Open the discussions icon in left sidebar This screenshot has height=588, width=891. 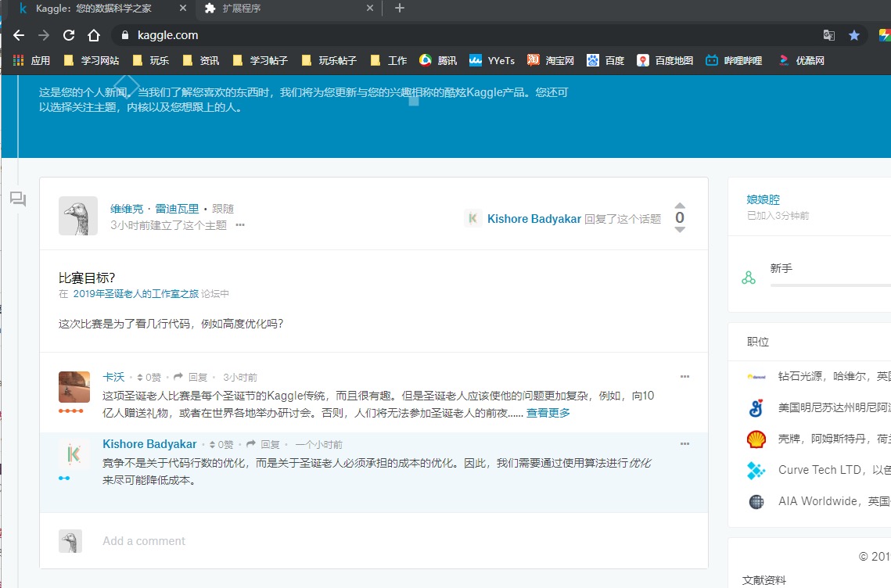(x=18, y=199)
